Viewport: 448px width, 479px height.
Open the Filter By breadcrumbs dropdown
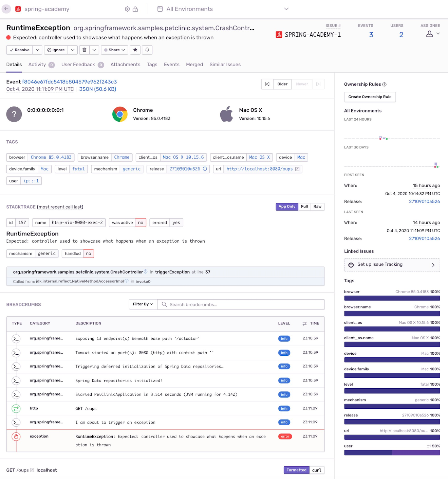tap(143, 304)
